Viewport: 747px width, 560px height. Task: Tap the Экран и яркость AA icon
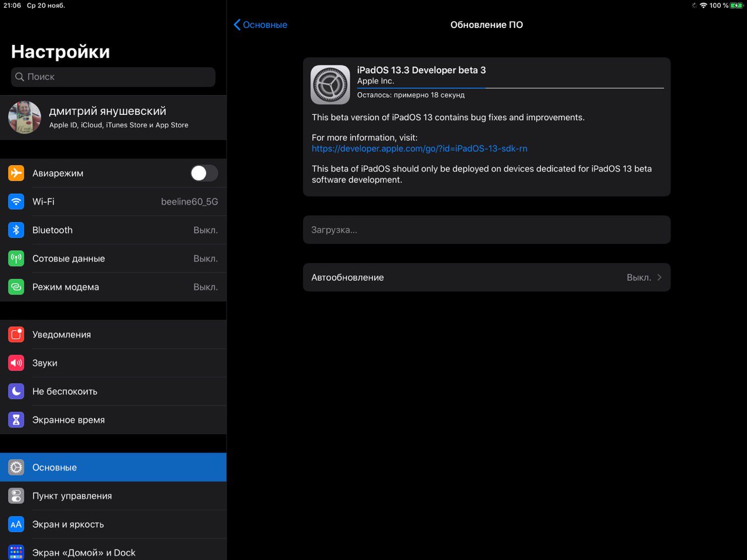[16, 524]
